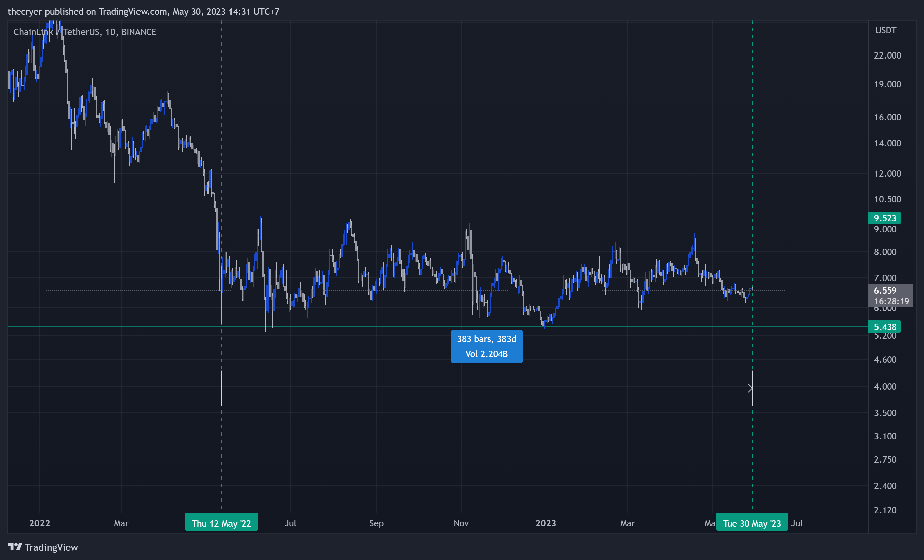Click the USDT currency label
The height and width of the screenshot is (560, 924).
point(886,30)
